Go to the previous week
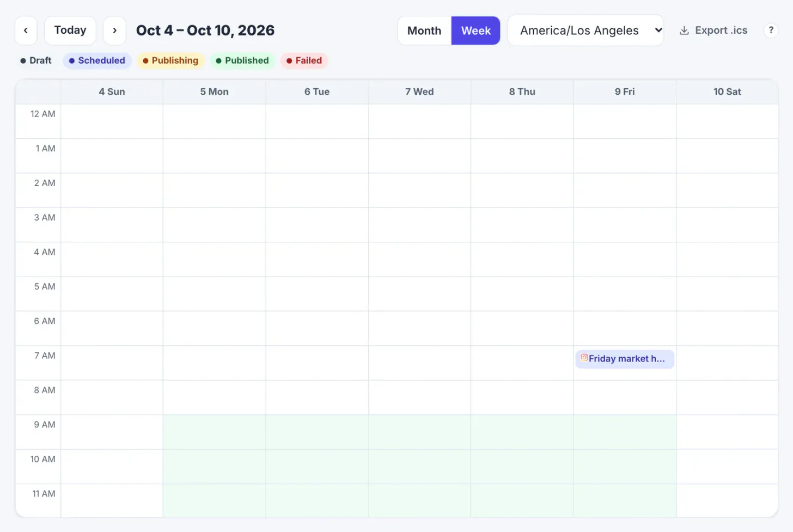The width and height of the screenshot is (793, 532). (26, 30)
